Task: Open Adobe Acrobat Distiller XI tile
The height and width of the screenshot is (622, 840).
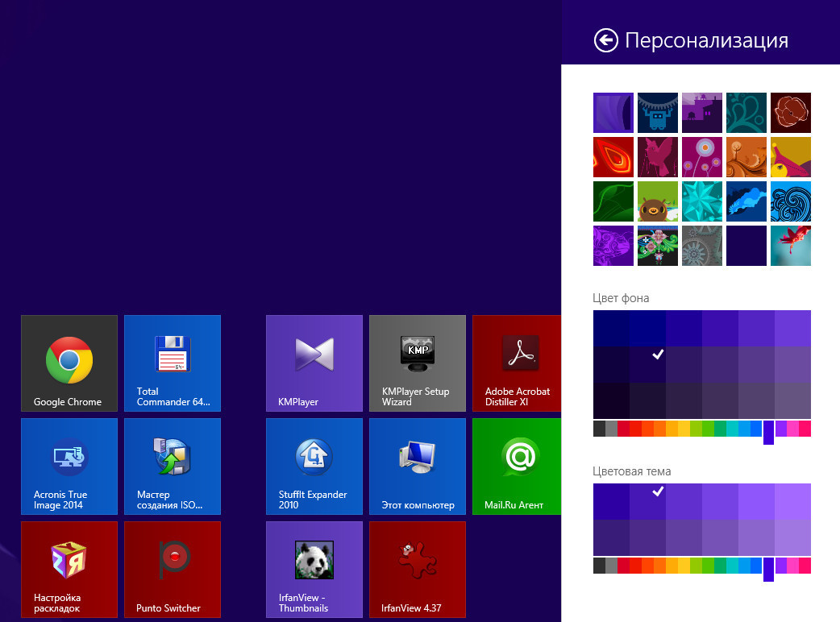Action: (x=520, y=363)
